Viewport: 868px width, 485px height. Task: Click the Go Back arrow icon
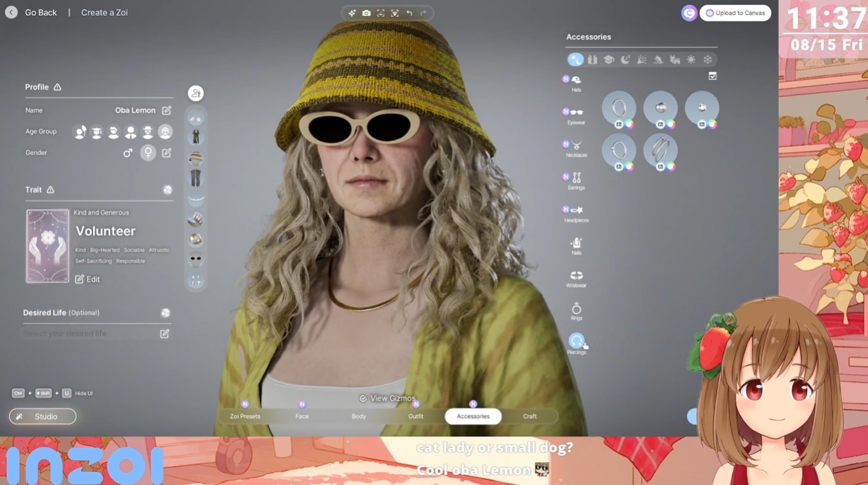pos(11,12)
